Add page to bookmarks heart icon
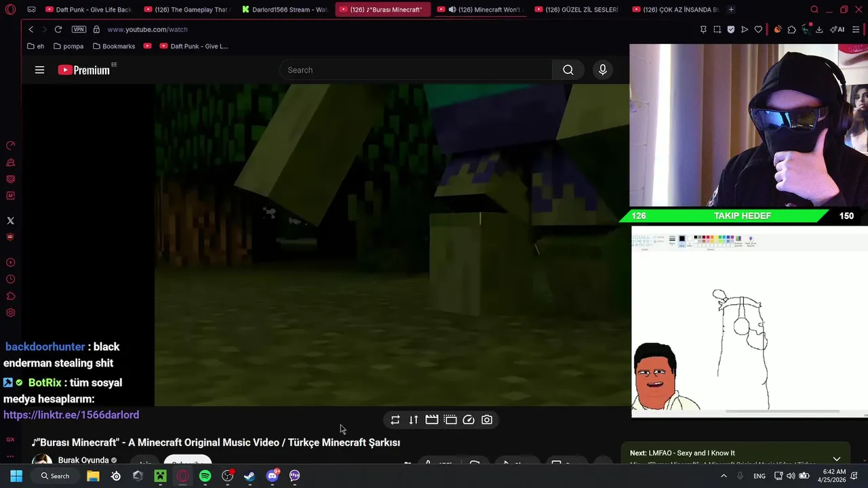868x488 pixels. click(758, 29)
